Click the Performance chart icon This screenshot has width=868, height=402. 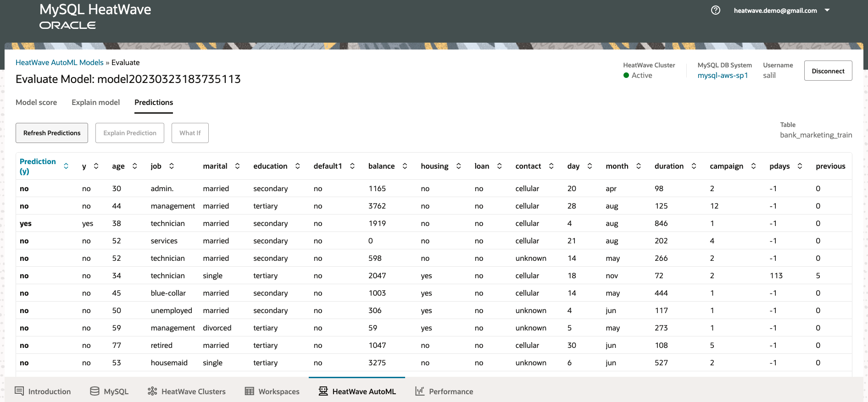pyautogui.click(x=420, y=391)
